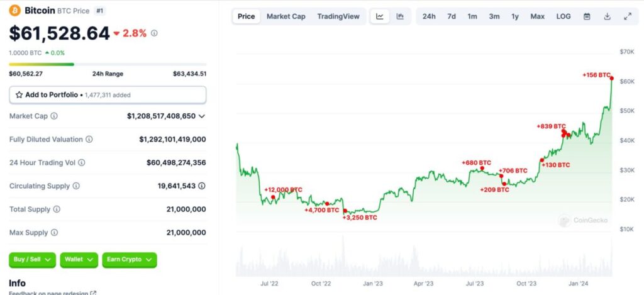Open the Earn Crypto dropdown
Screen dimensions: 644x295
pyautogui.click(x=129, y=259)
